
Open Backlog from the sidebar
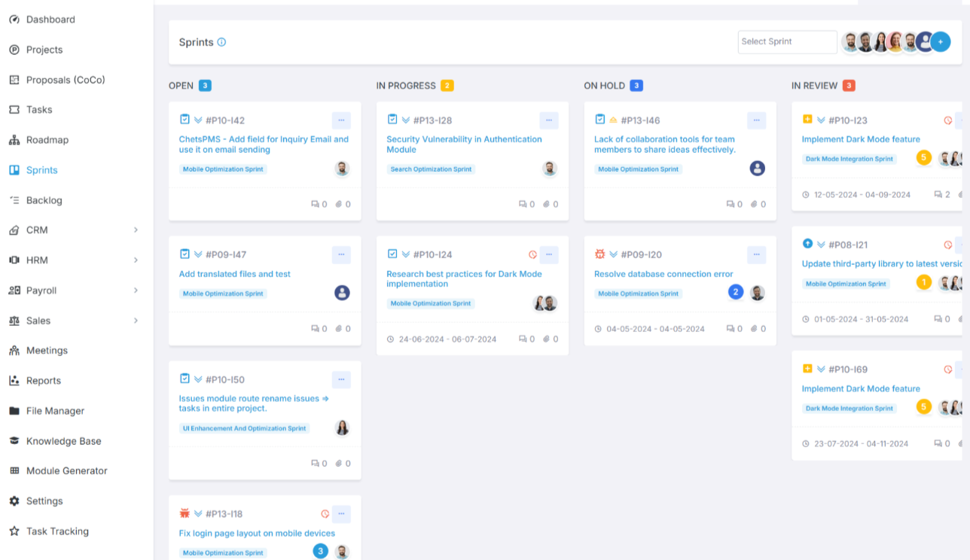click(x=44, y=200)
